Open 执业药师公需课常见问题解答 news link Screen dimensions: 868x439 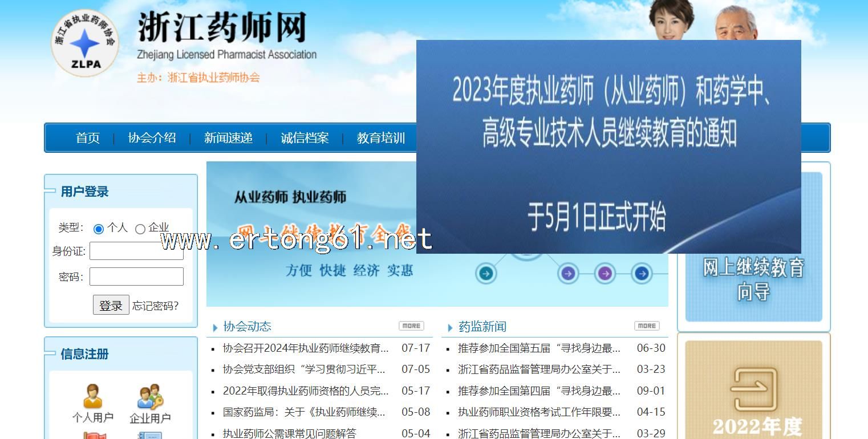click(x=290, y=433)
